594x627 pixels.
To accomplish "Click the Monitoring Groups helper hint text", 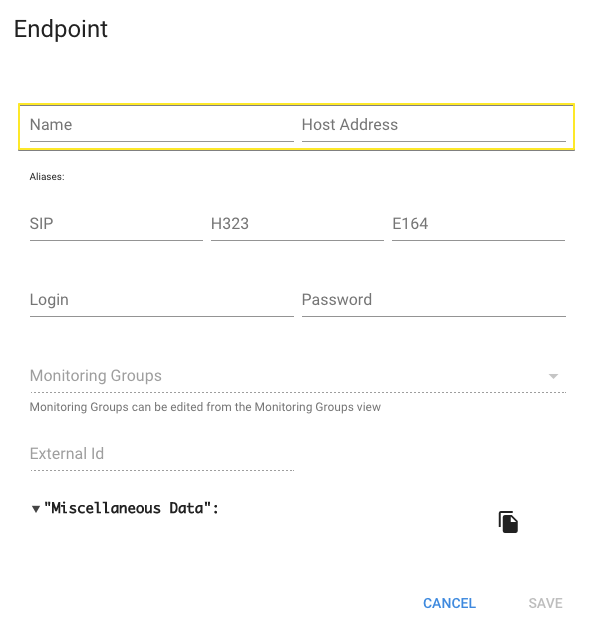I will pos(205,407).
